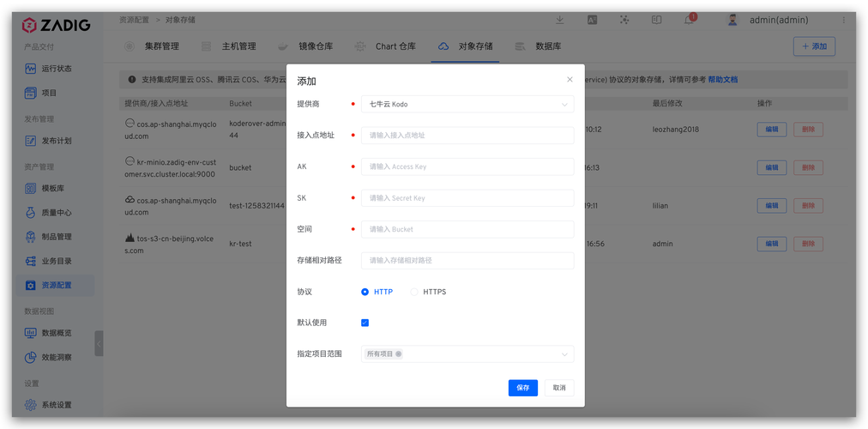Switch to the 集群管理 tab

click(152, 46)
